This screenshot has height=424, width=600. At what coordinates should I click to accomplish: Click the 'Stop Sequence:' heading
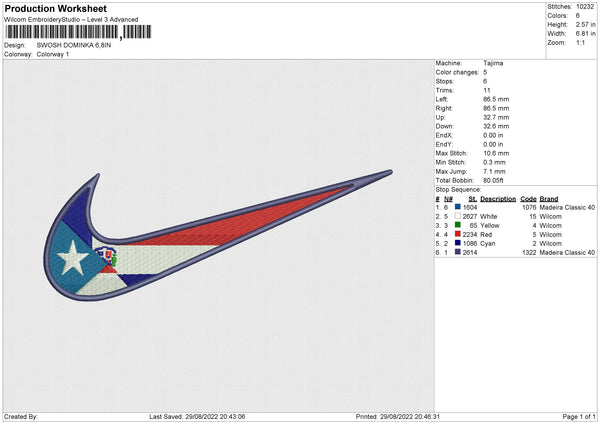(x=458, y=190)
